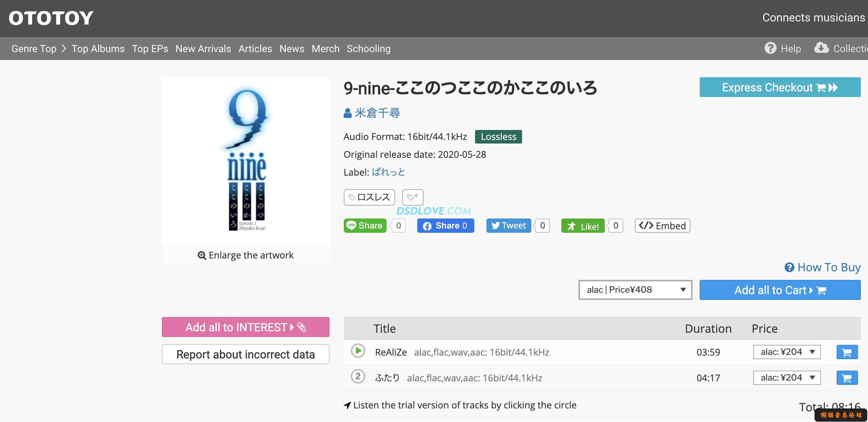868x422 pixels.
Task: Open artist 米倉千尋 page
Action: pos(377,113)
